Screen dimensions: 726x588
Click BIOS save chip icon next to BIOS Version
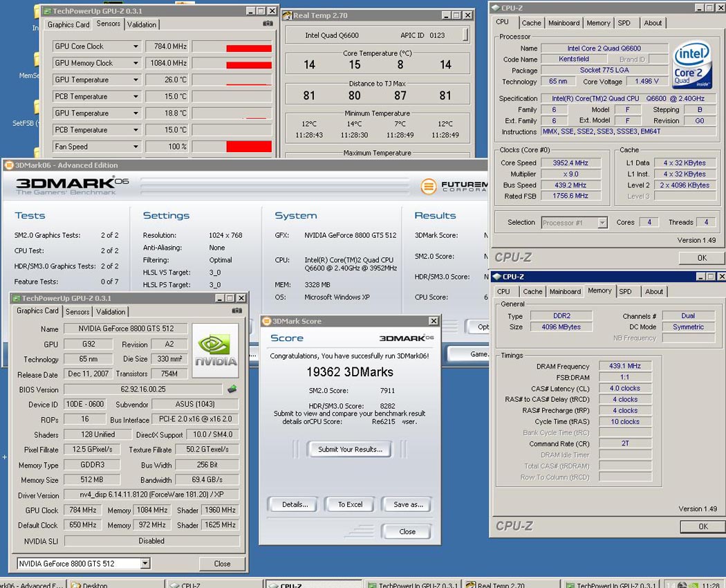[x=232, y=389]
